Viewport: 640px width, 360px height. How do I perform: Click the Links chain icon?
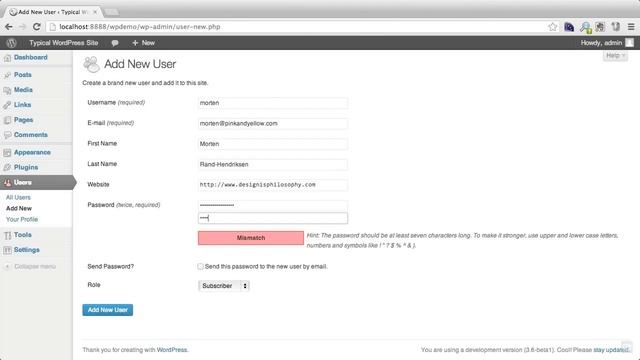[x=7, y=105]
